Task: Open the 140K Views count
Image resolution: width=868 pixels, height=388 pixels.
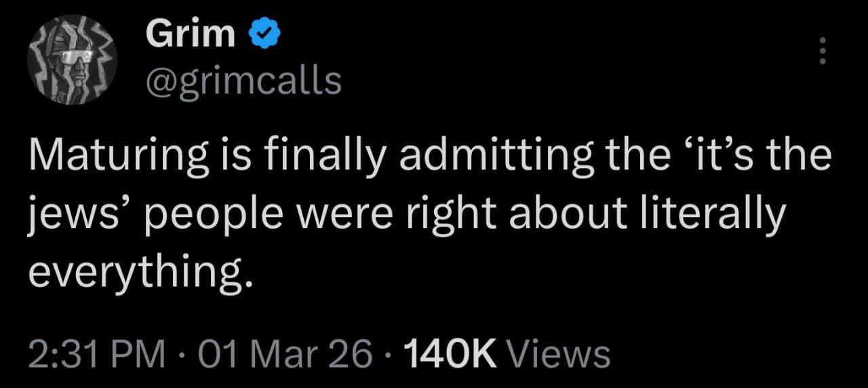Action: [x=506, y=354]
